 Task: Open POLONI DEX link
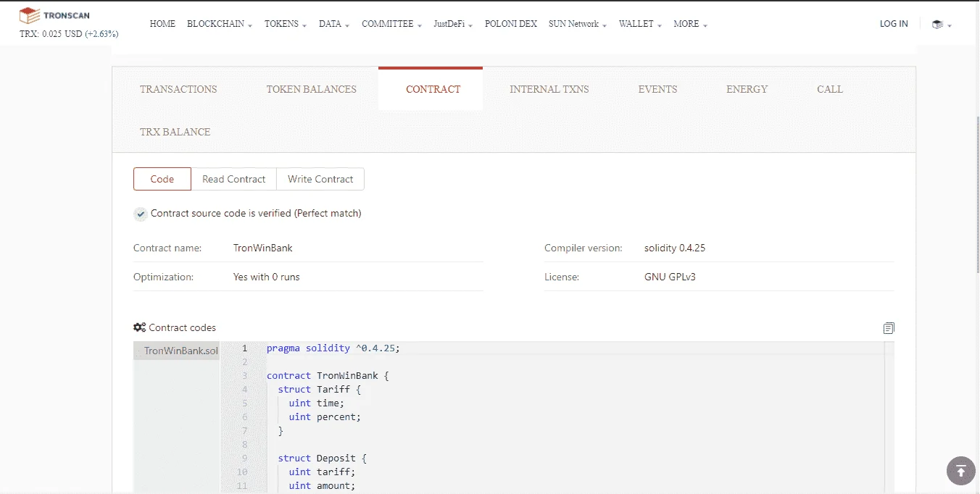coord(511,24)
